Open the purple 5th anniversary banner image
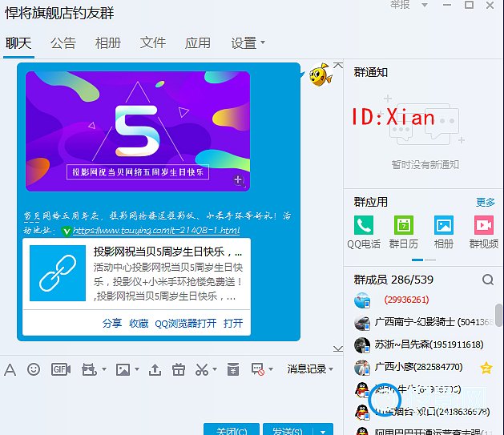This screenshot has height=435, width=504. (x=138, y=131)
